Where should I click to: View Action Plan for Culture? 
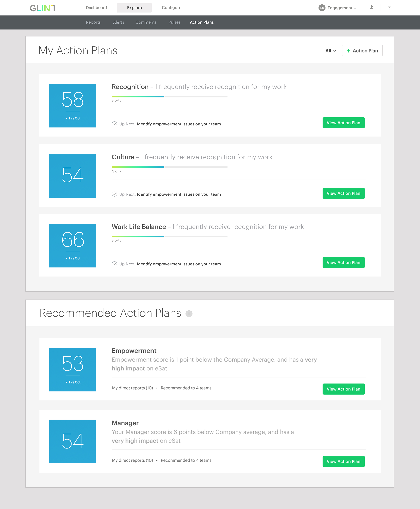tap(343, 193)
